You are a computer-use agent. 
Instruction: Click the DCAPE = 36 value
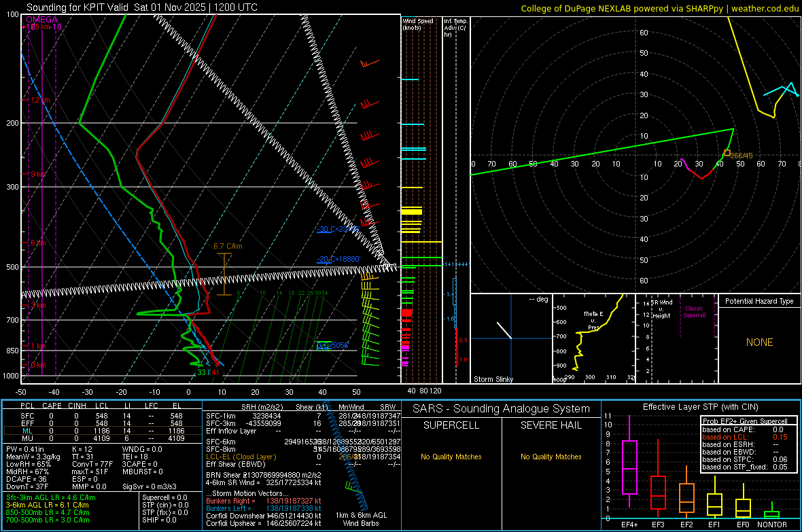click(x=27, y=479)
